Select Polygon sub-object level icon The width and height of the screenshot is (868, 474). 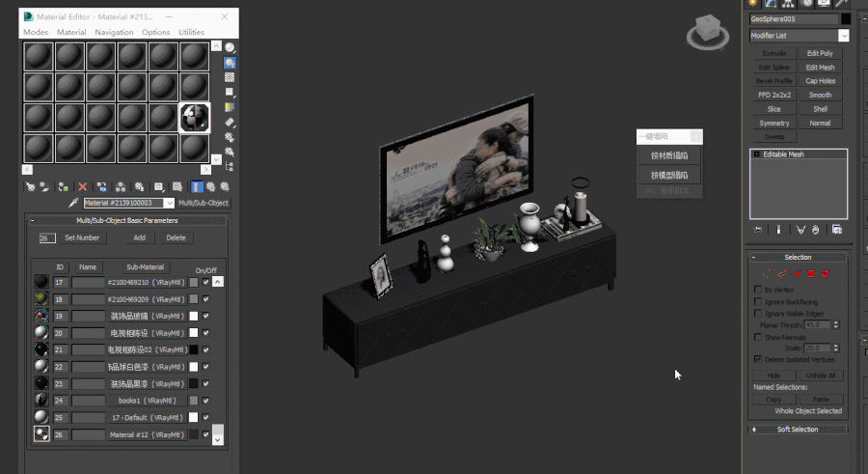click(x=811, y=274)
